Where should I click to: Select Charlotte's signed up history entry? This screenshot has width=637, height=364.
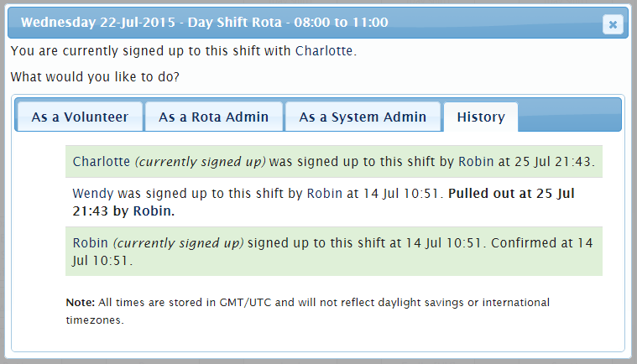pyautogui.click(x=334, y=162)
